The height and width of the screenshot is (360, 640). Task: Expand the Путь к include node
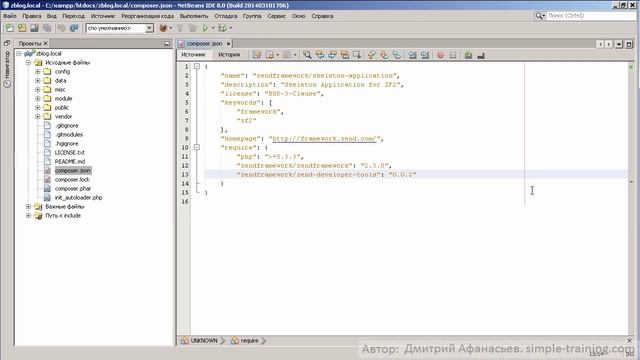(x=28, y=216)
